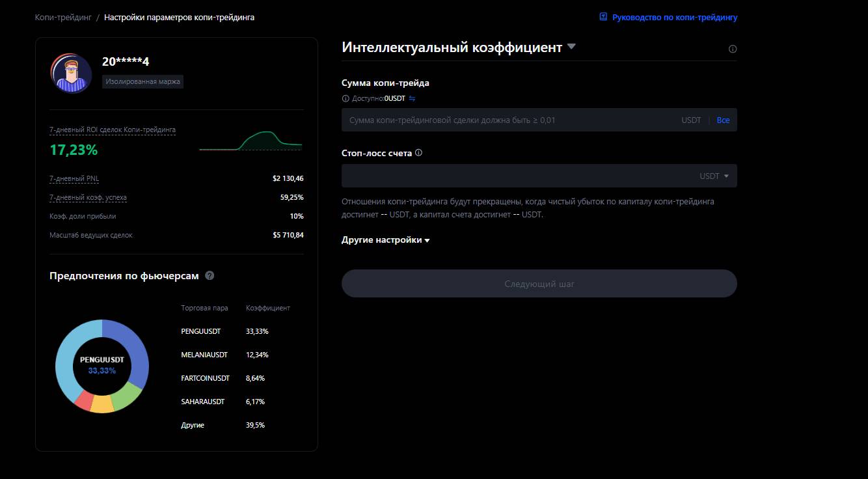This screenshot has width=868, height=479.
Task: Click the info icon beside Стоп-лосс счета
Action: pos(418,153)
